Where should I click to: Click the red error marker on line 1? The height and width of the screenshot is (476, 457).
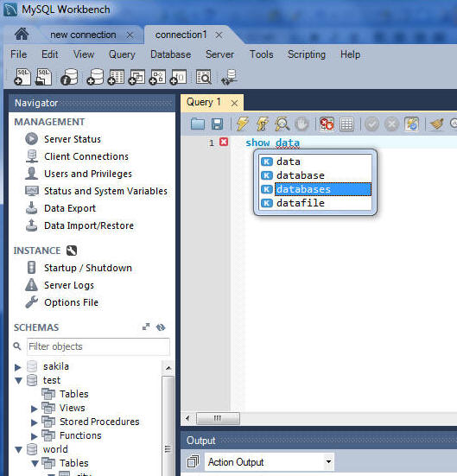[x=224, y=142]
